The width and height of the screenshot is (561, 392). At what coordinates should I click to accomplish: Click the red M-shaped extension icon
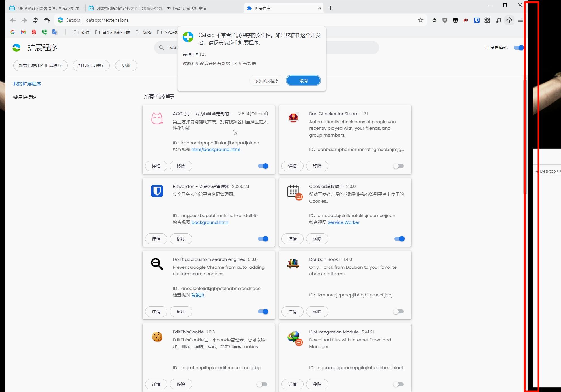click(x=466, y=20)
